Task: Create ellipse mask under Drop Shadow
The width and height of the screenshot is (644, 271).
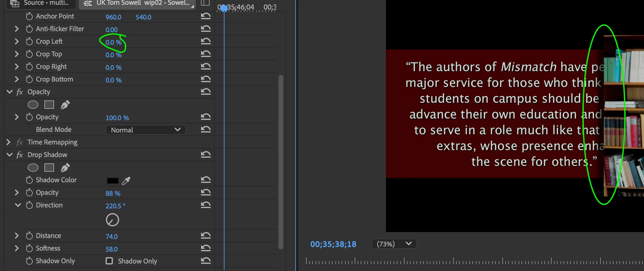Action: coord(33,168)
